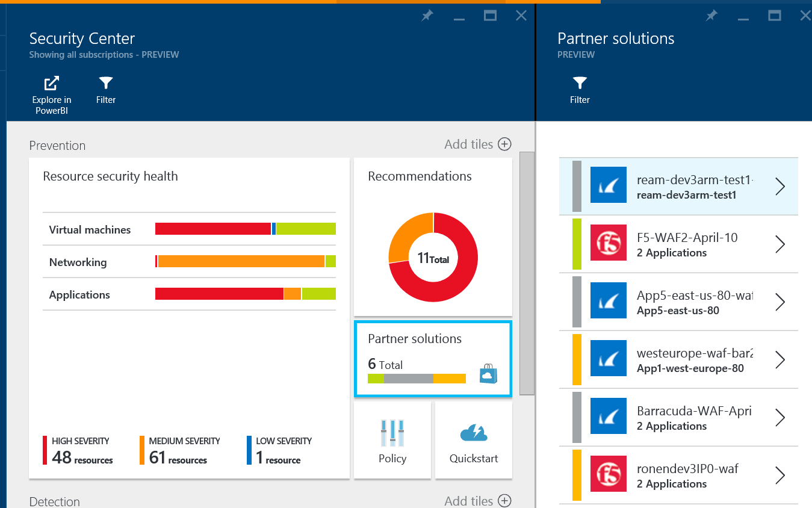Image resolution: width=812 pixels, height=508 pixels.
Task: Click Barracuda icon for App5-east-us-80
Action: pos(609,302)
